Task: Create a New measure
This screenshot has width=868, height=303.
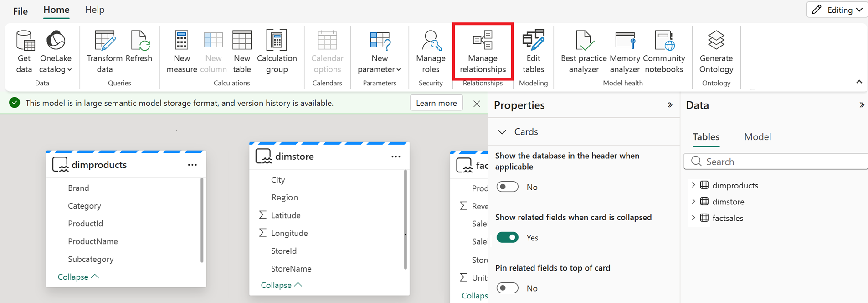Action: click(x=182, y=52)
